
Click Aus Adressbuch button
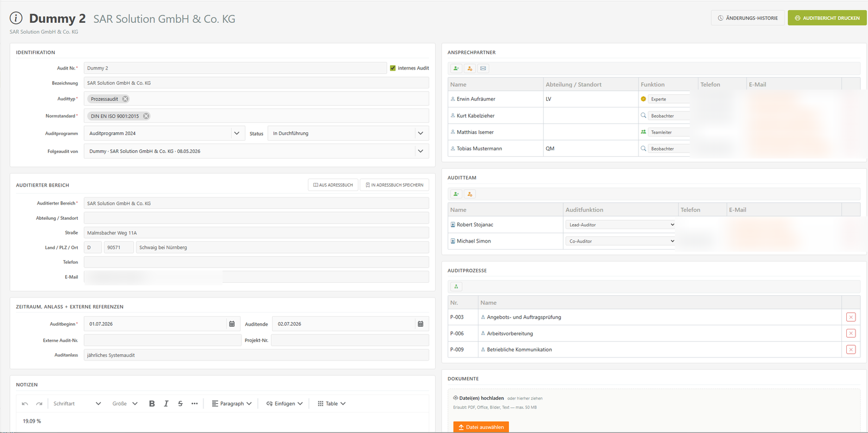pos(333,185)
